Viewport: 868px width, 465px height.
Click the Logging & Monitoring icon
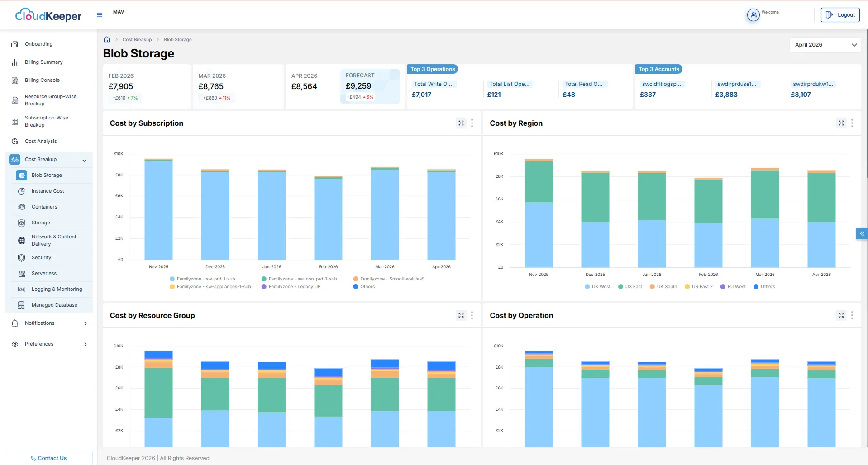click(21, 289)
